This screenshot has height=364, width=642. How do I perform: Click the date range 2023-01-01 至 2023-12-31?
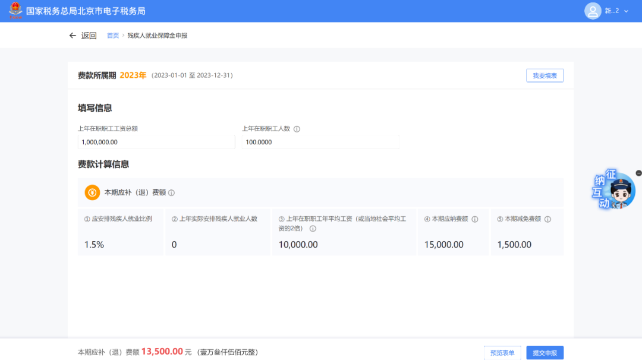coord(192,75)
